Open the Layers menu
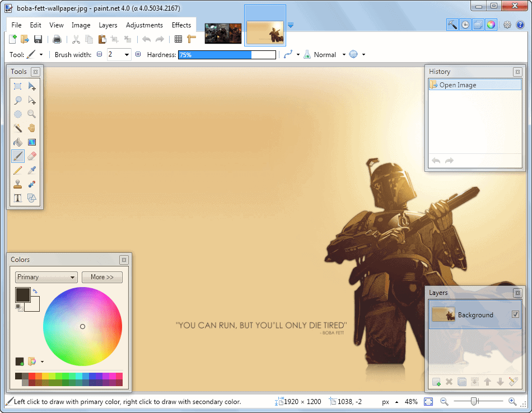Viewport: 532px width, 413px height. (108, 25)
